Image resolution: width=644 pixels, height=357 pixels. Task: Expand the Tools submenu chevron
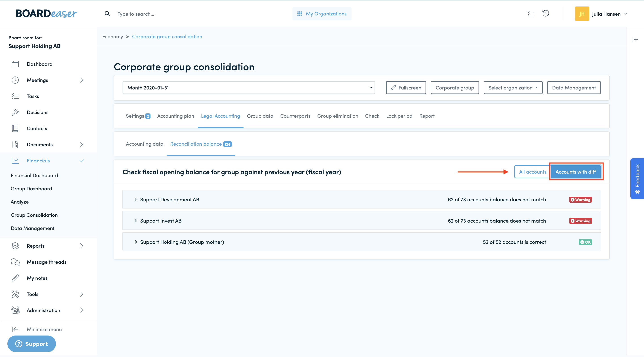click(81, 294)
